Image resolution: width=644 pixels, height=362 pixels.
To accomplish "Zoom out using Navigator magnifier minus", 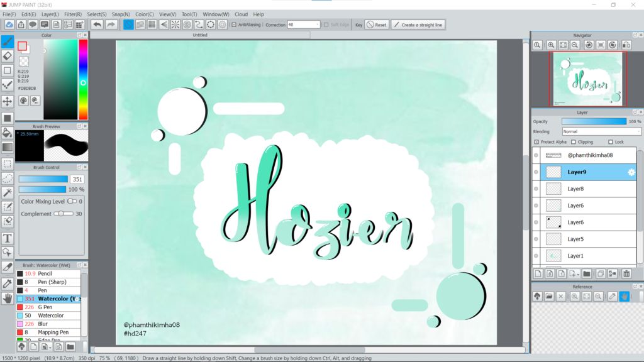I will [575, 45].
